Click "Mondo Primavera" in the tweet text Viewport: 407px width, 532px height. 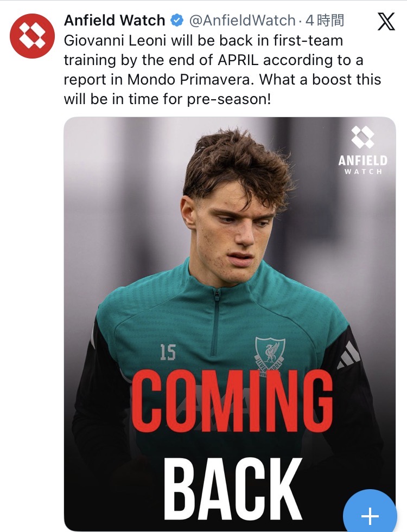click(x=190, y=80)
